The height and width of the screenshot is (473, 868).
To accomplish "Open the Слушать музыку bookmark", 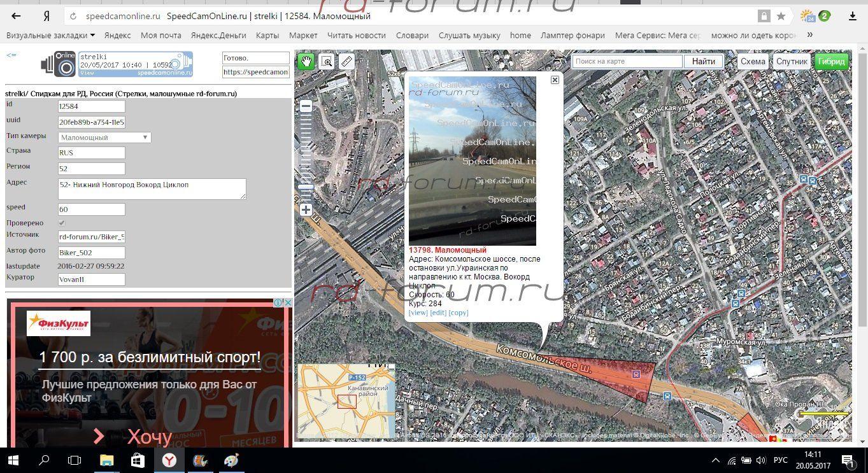I will point(469,35).
